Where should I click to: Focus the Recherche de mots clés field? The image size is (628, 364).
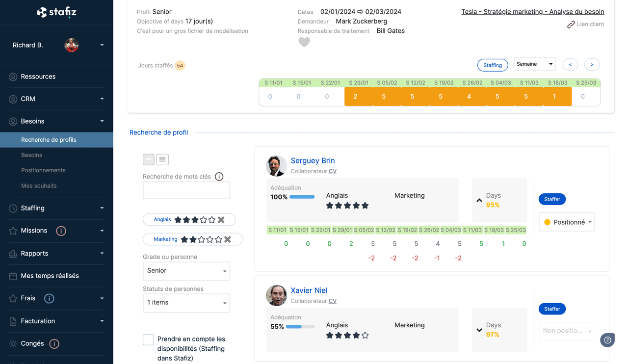(186, 190)
